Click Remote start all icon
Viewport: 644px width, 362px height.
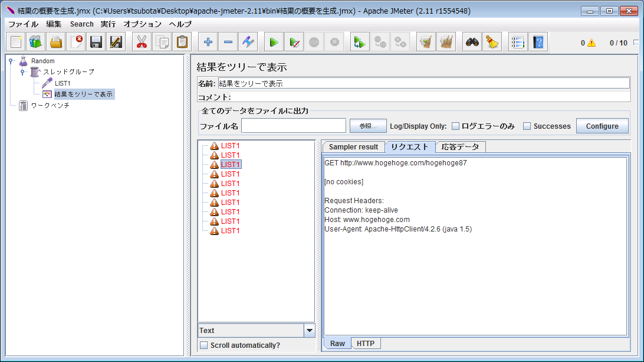(x=360, y=42)
